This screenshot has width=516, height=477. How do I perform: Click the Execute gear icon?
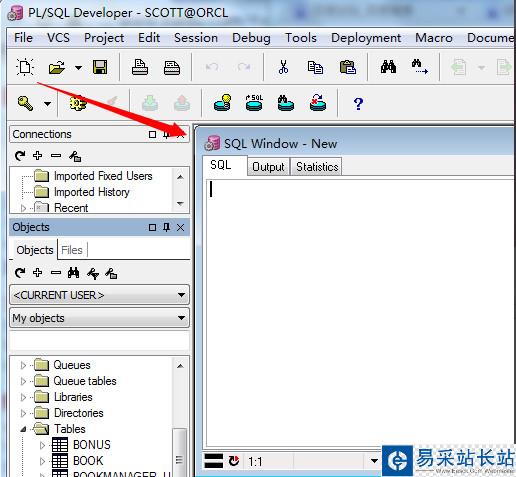tap(78, 103)
